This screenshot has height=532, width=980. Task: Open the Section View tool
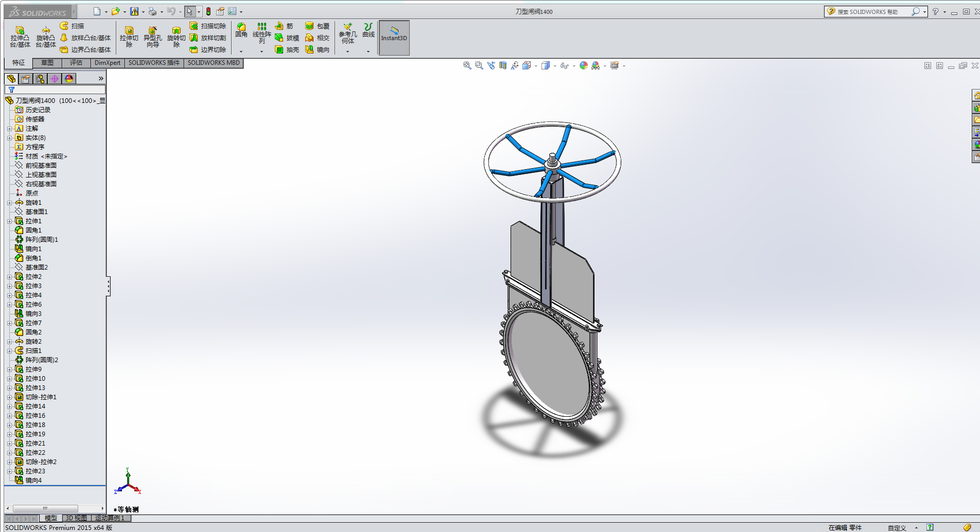point(503,66)
